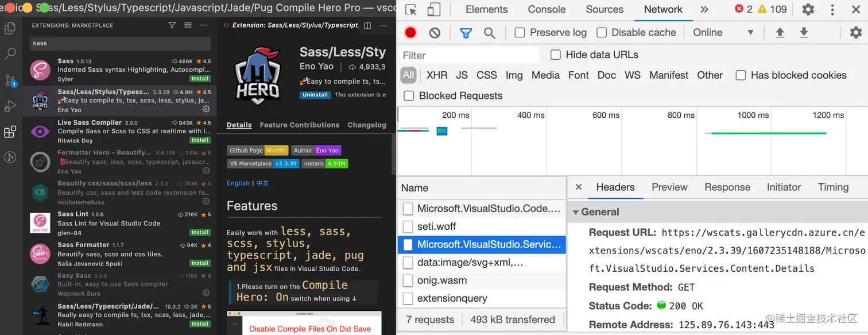Viewport: 868px width, 335px height.
Task: Open the Extensions panel more actions ellipsis
Action: 204,25
